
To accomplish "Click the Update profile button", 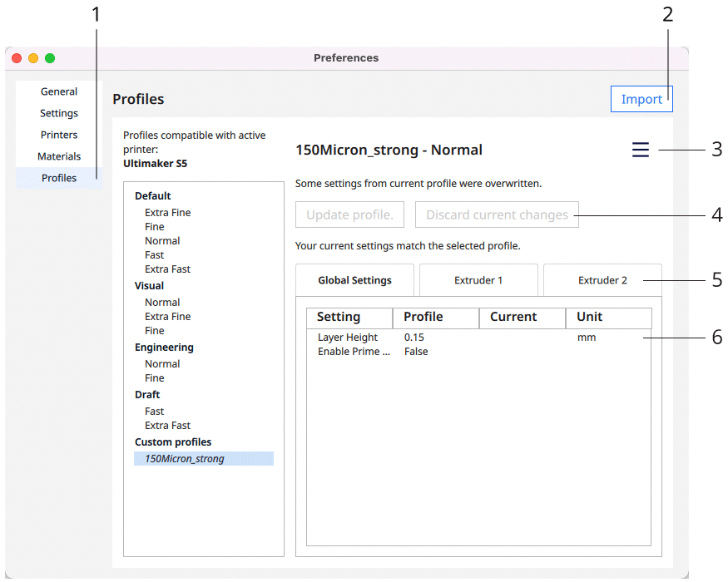I will pyautogui.click(x=349, y=215).
